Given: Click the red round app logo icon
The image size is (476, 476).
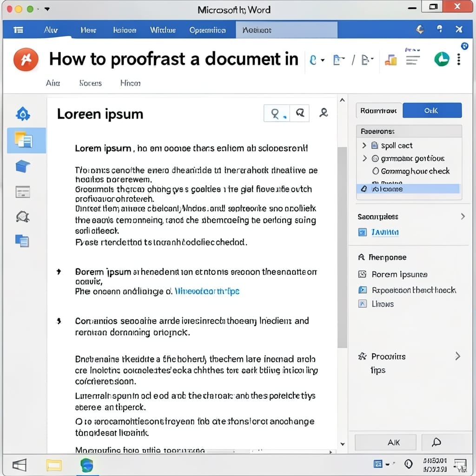Looking at the screenshot, I should point(26,59).
